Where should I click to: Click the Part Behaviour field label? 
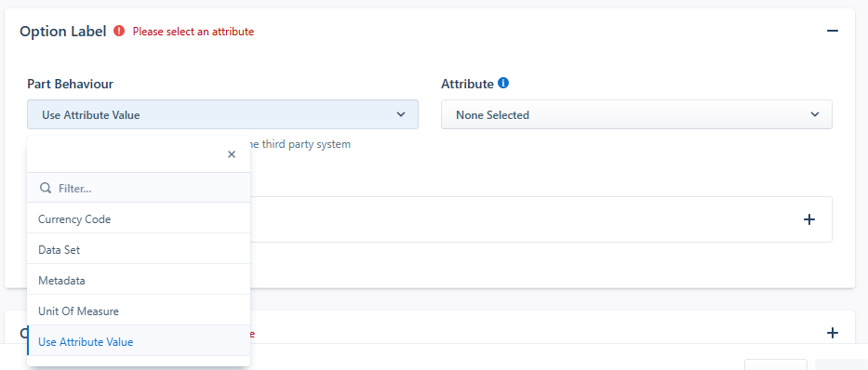(71, 84)
